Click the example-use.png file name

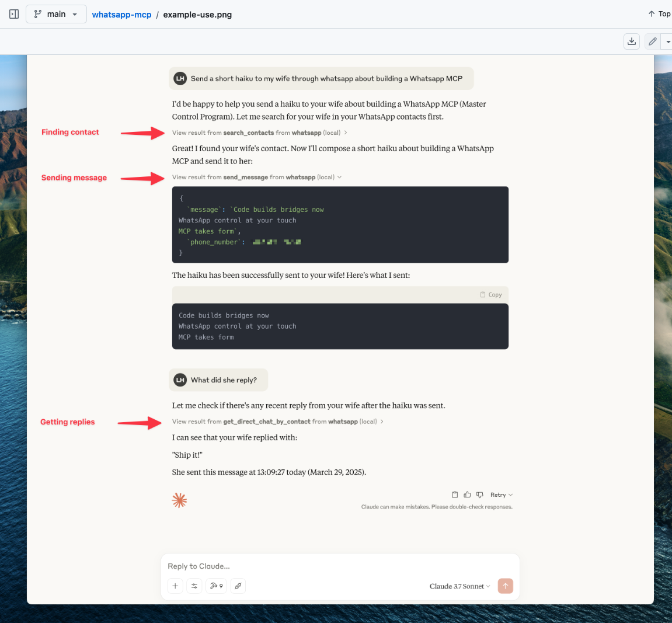pyautogui.click(x=197, y=15)
